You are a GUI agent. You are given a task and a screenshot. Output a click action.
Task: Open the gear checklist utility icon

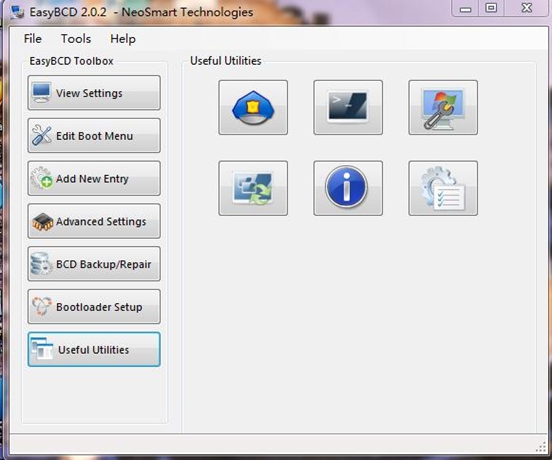click(443, 188)
